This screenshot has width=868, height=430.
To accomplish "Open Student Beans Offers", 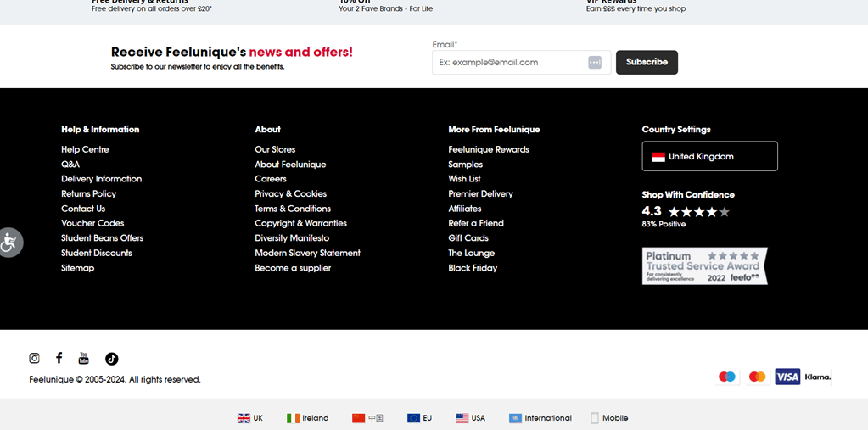I will (103, 238).
